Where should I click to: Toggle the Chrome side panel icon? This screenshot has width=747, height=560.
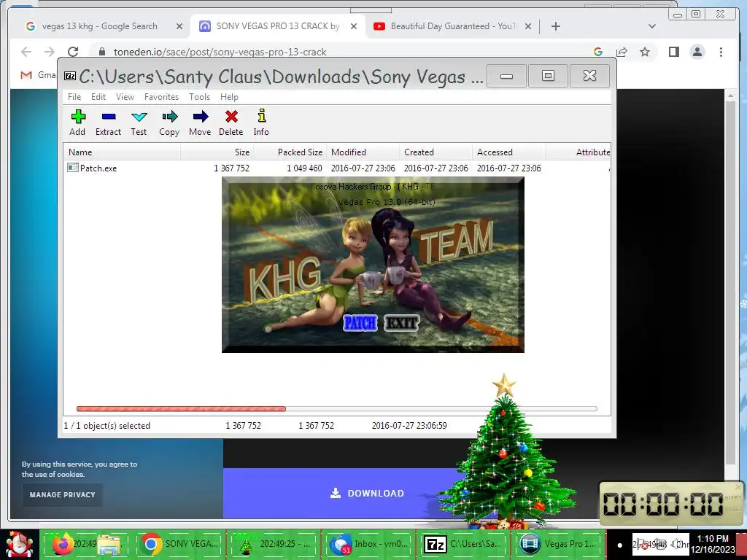673,52
